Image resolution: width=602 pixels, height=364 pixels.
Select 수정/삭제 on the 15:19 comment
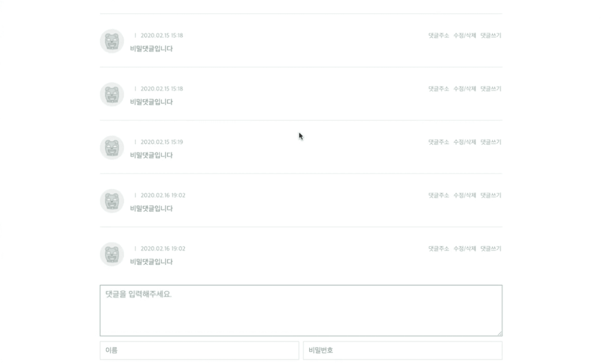[x=465, y=142]
